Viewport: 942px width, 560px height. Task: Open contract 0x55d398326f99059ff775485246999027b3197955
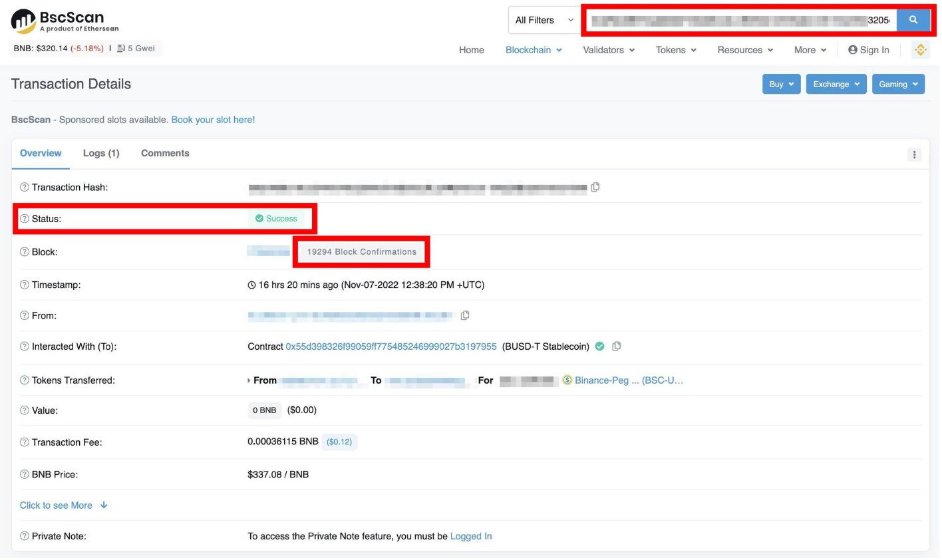click(392, 347)
